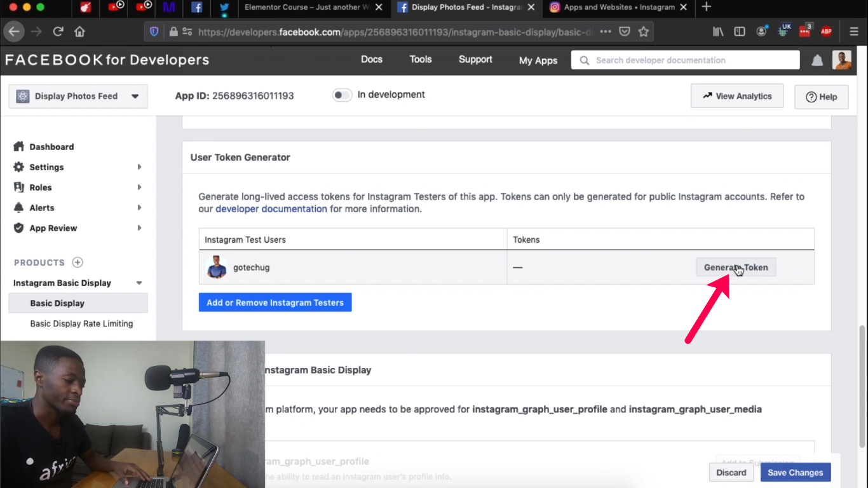Open the notifications bell
This screenshot has width=868, height=488.
click(817, 60)
